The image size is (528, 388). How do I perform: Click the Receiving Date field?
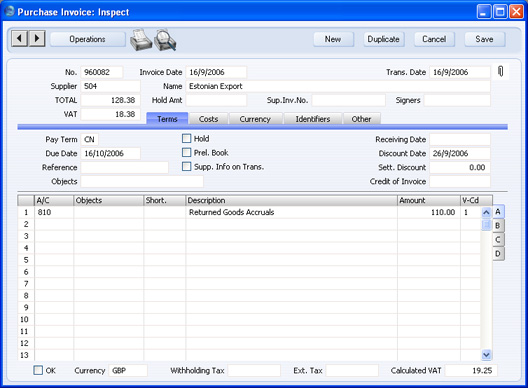[460, 139]
